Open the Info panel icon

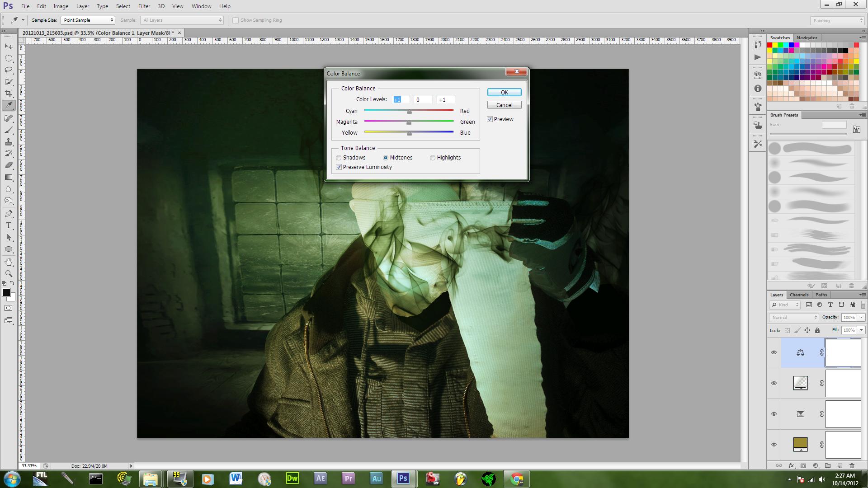758,89
